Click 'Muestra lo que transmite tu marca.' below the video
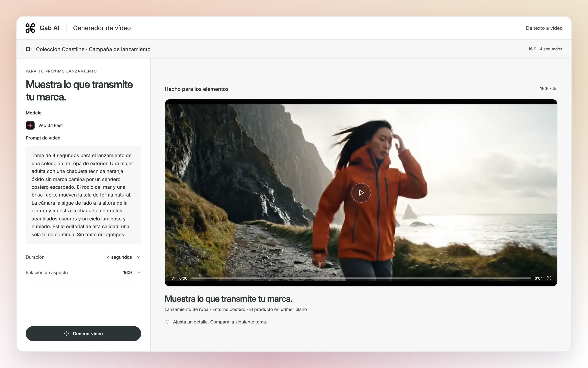Viewport: 588px width, 368px height. click(228, 299)
